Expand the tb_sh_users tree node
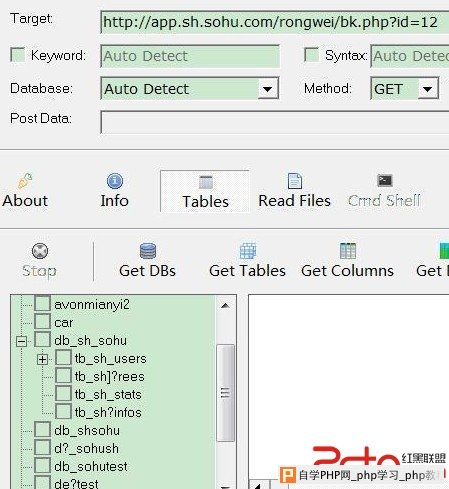 pyautogui.click(x=42, y=359)
